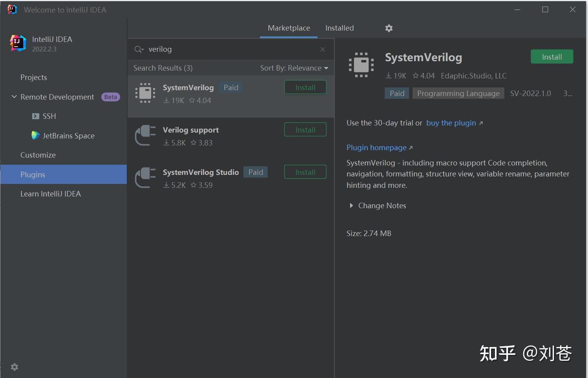Minimize the Welcome to IntelliJ IDEA window
This screenshot has width=588, height=378.
(517, 9)
